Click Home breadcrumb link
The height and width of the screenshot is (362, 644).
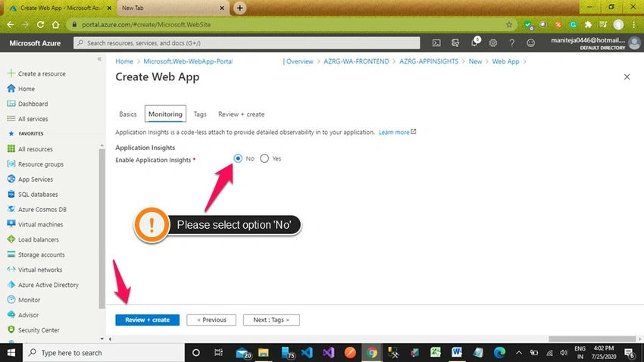[124, 61]
